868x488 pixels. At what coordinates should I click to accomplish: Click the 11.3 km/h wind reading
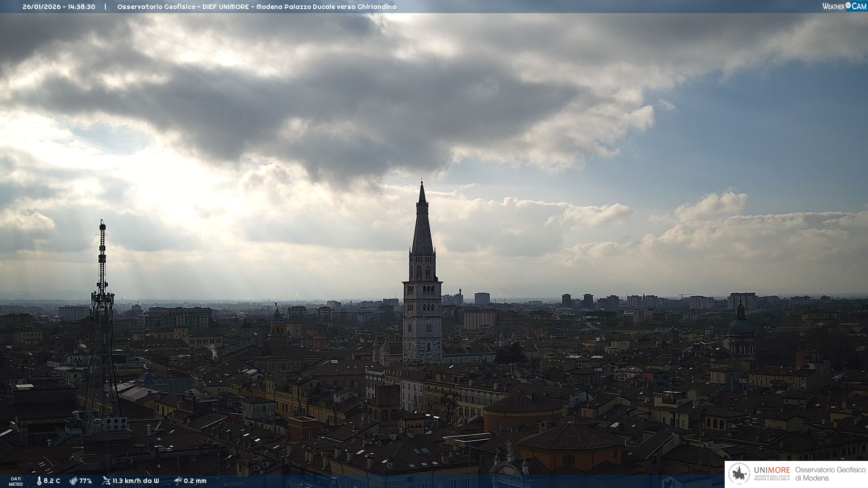pos(136,481)
